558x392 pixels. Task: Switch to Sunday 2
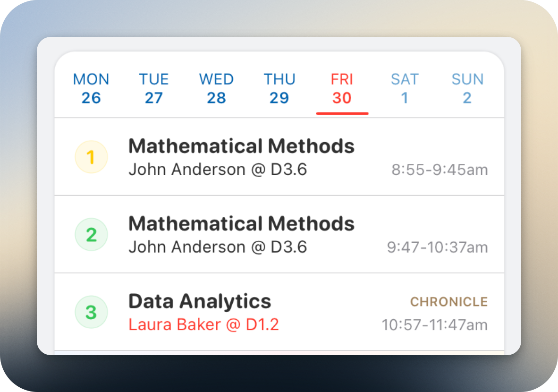[x=467, y=88]
